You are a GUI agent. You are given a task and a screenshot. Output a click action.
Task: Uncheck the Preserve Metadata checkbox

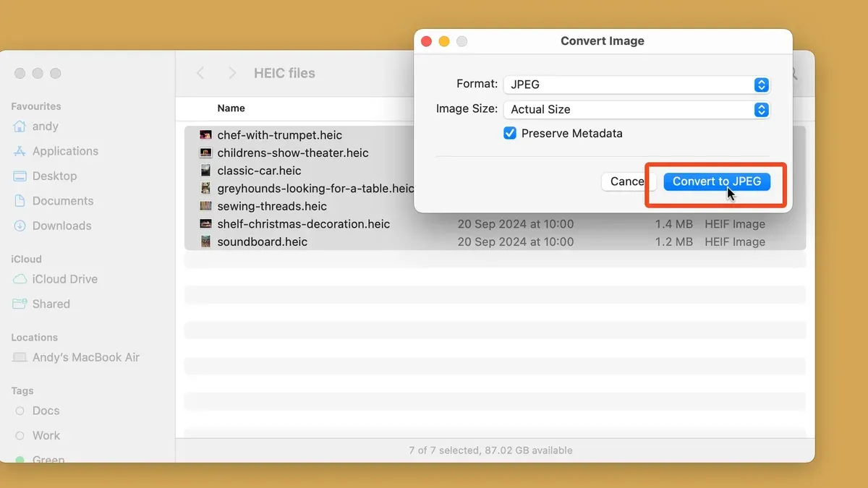click(510, 133)
